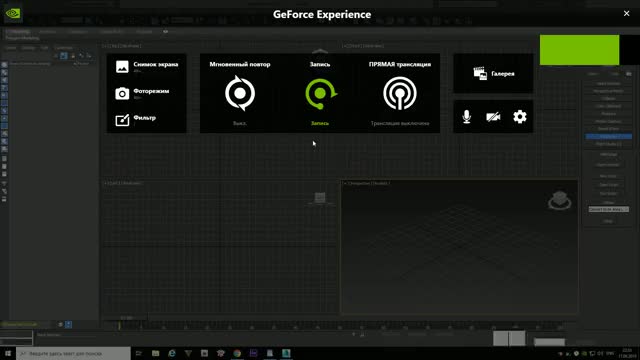
Task: Click the ViewCube in the Perspective viewport
Action: (x=559, y=200)
